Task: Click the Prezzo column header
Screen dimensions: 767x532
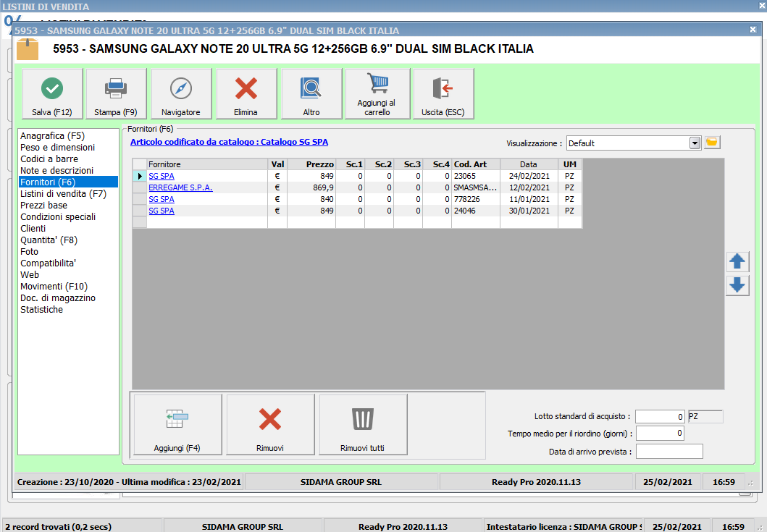Action: click(311, 164)
